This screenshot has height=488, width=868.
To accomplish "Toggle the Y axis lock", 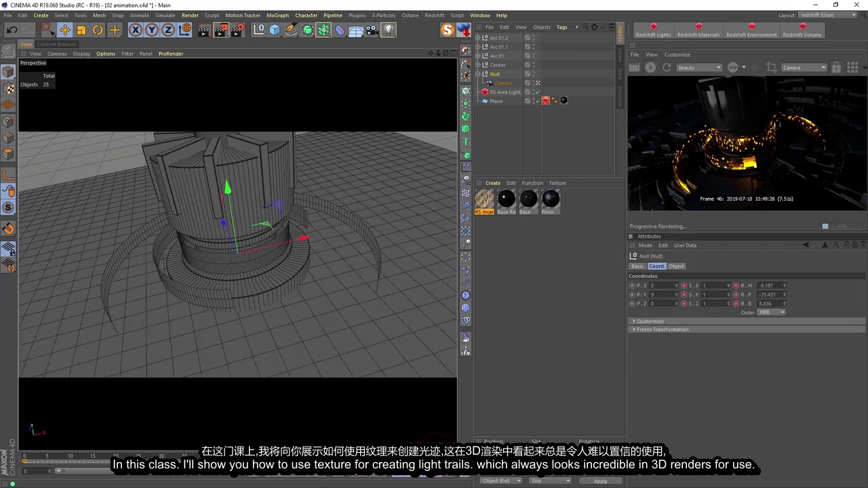I will (x=151, y=30).
